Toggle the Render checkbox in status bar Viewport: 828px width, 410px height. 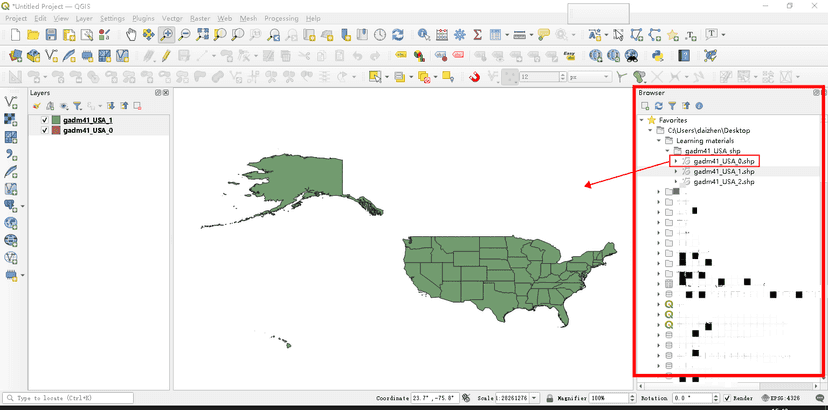point(728,398)
